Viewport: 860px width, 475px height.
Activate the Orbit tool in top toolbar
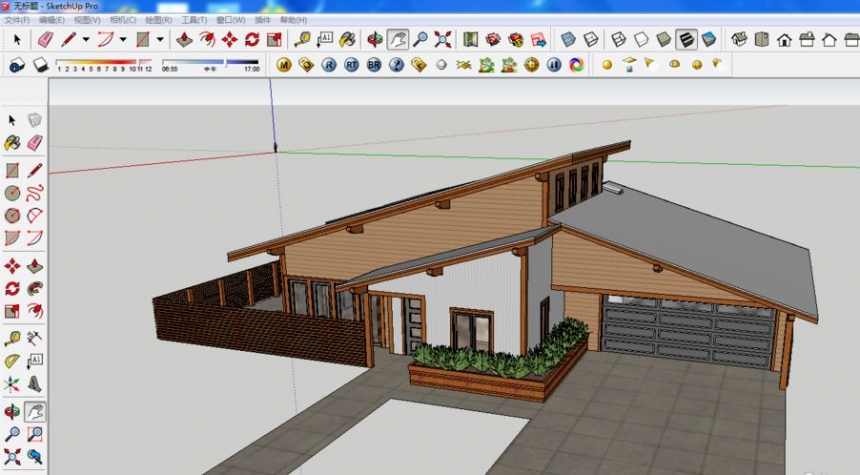(375, 39)
